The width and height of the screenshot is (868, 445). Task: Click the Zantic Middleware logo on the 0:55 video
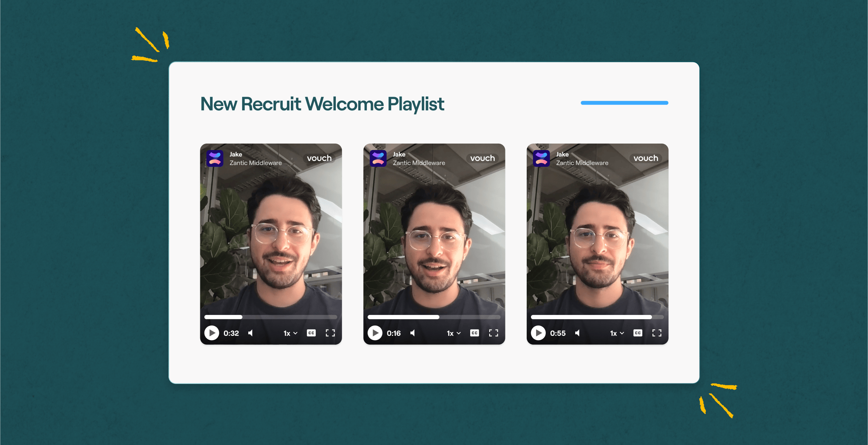tap(541, 158)
